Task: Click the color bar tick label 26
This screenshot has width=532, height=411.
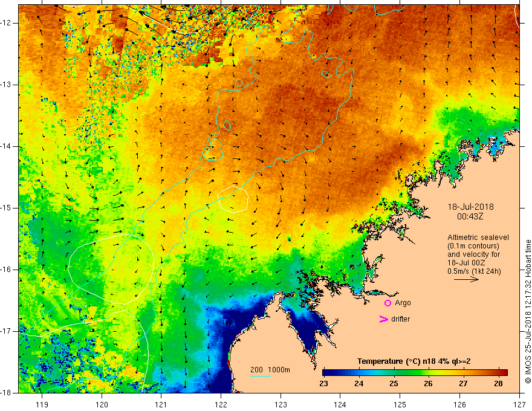Action: coord(428,384)
